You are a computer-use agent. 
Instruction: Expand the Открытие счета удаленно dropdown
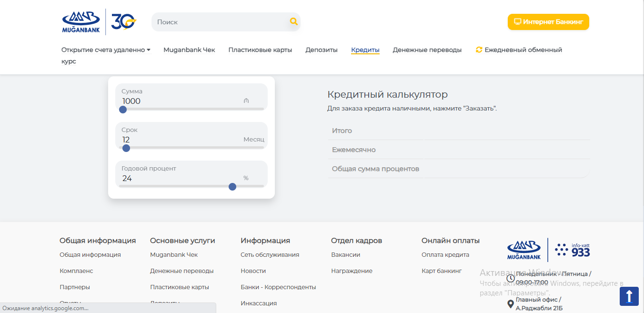pos(106,50)
